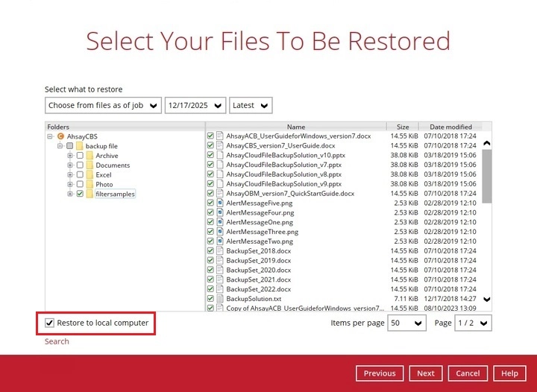Screen dimensions: 537x392
Task: Toggle the filtersamples folder checkbox
Action: pos(80,194)
